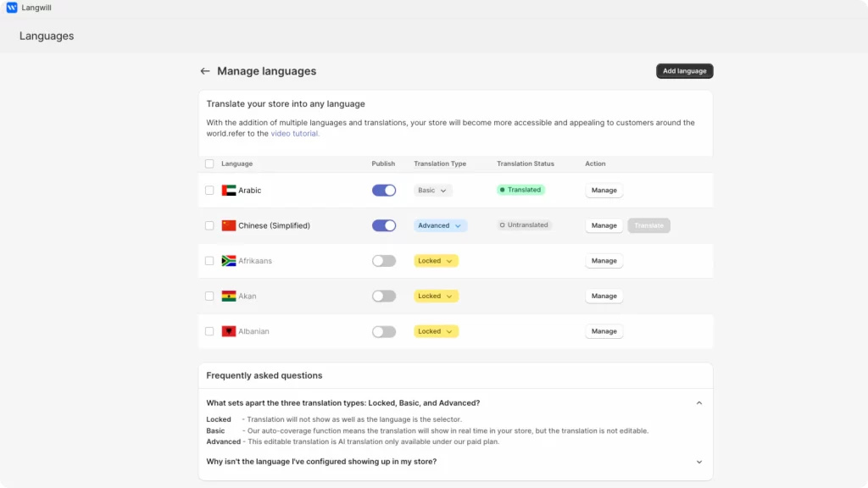Expand the Locked dropdown for Akan
Screen dimensions: 868x488
point(436,296)
